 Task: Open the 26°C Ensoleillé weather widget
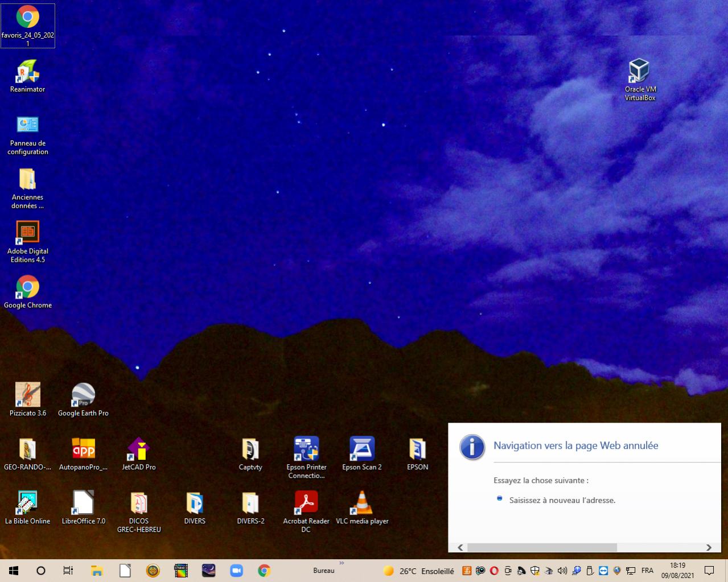[418, 571]
